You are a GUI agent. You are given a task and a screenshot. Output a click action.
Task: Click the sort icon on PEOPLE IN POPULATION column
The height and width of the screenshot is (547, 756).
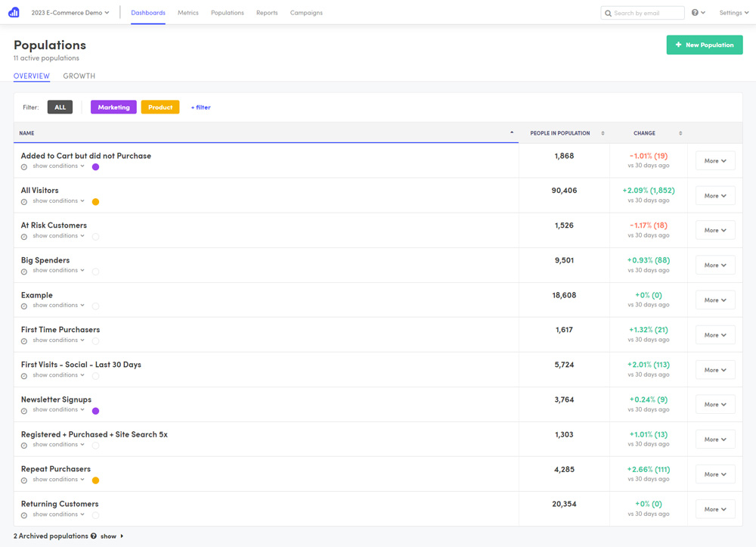coord(603,133)
